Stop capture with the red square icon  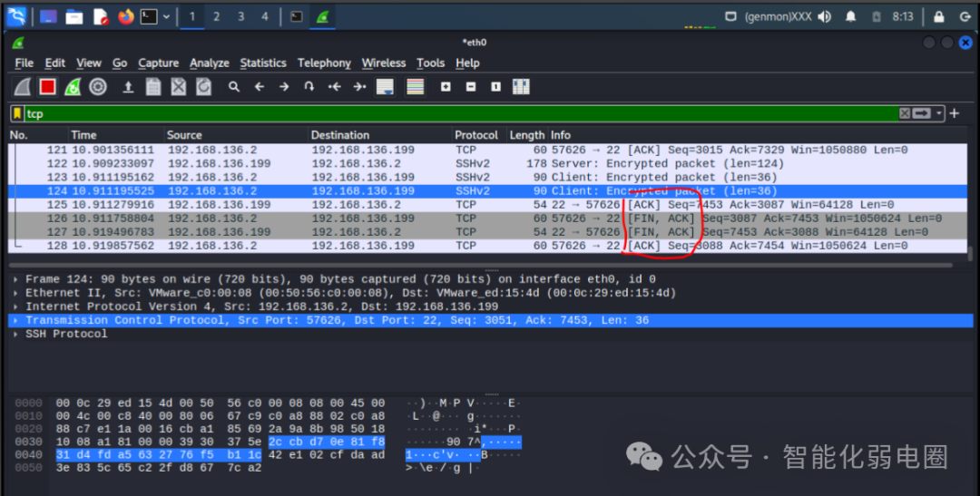pos(47,87)
